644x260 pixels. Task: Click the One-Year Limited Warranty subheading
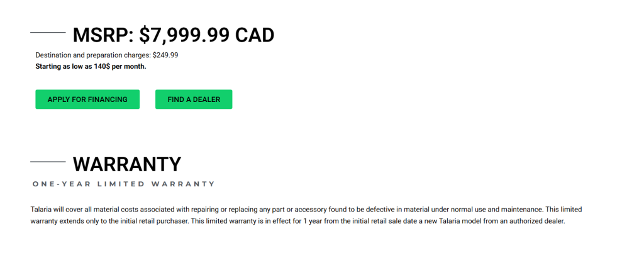pyautogui.click(x=123, y=184)
